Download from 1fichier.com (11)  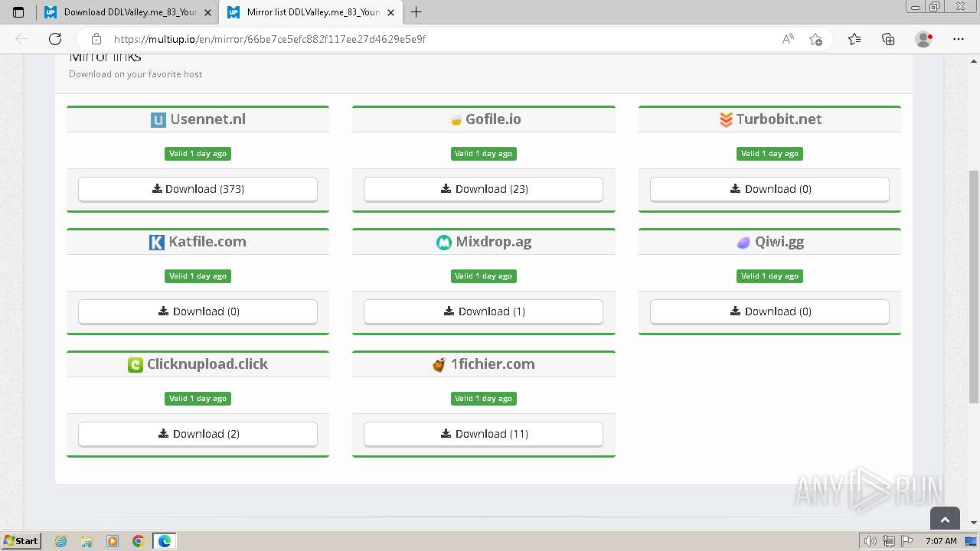(483, 434)
